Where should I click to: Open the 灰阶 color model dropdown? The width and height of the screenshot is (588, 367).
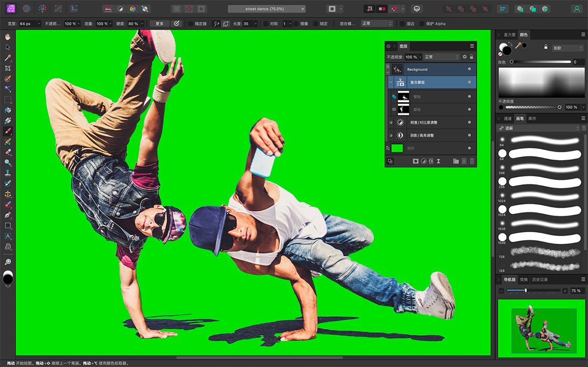(x=567, y=48)
